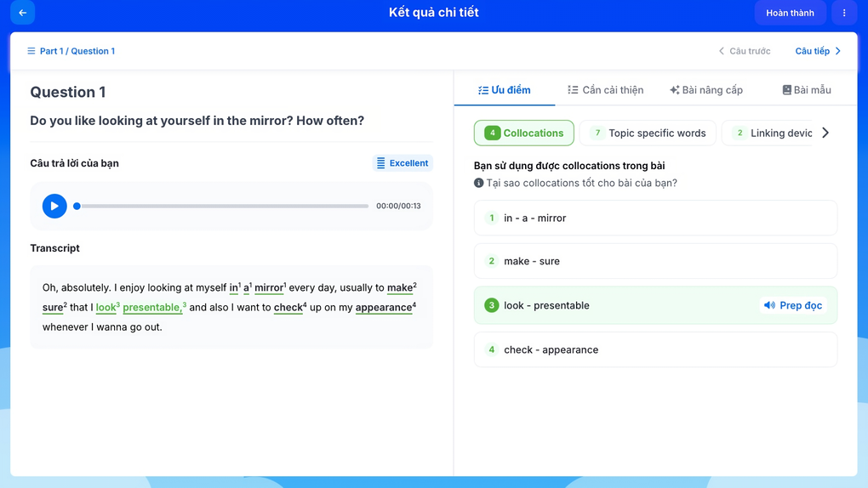Show more category chips with right chevron

(x=825, y=133)
